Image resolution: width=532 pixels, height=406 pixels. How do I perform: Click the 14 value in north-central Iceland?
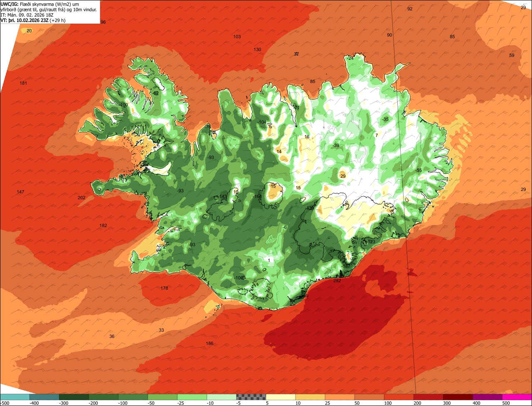point(279,152)
